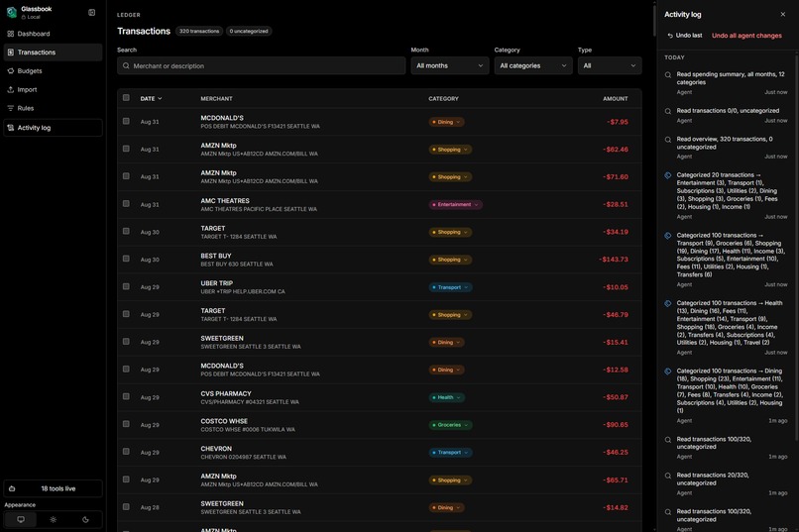The image size is (799, 532).
Task: Click the Glassbook logo icon
Action: pos(11,12)
